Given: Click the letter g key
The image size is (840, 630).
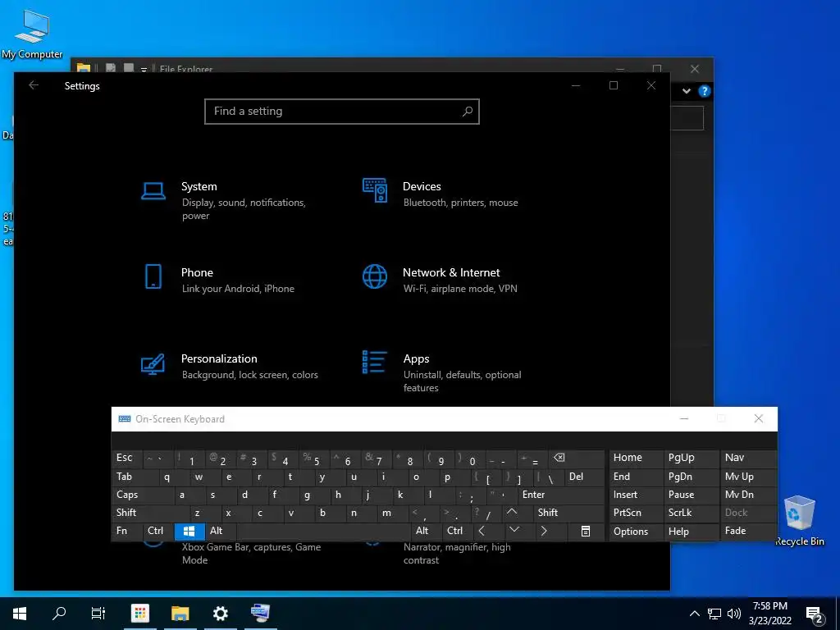Looking at the screenshot, I should pyautogui.click(x=314, y=495).
